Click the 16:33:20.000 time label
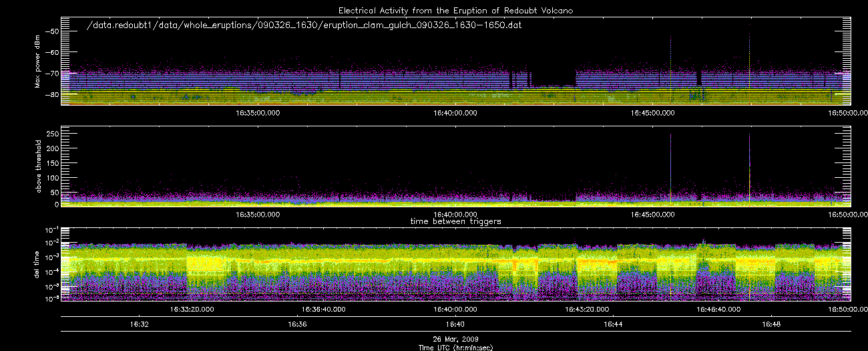 tap(192, 310)
